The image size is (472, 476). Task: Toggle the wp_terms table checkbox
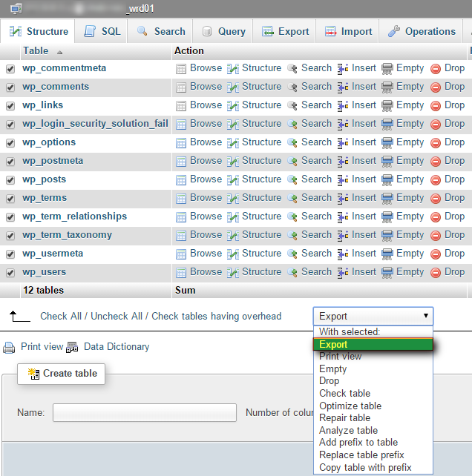[10, 198]
